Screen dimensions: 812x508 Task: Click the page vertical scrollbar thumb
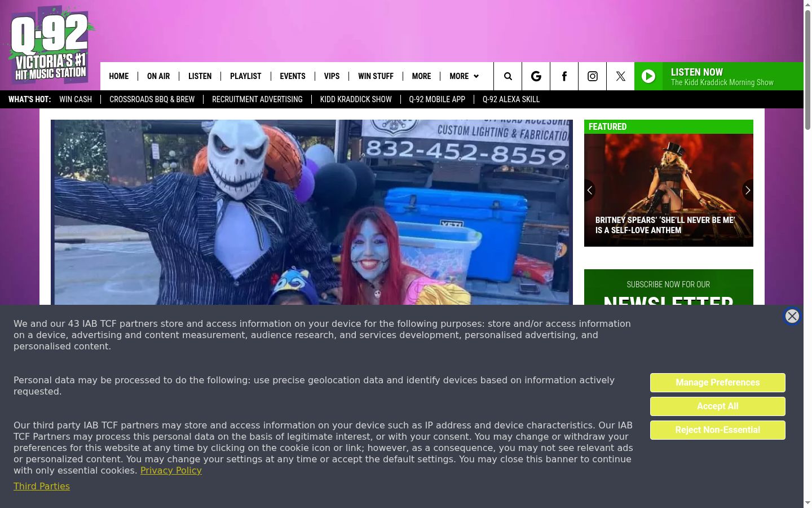(x=807, y=70)
